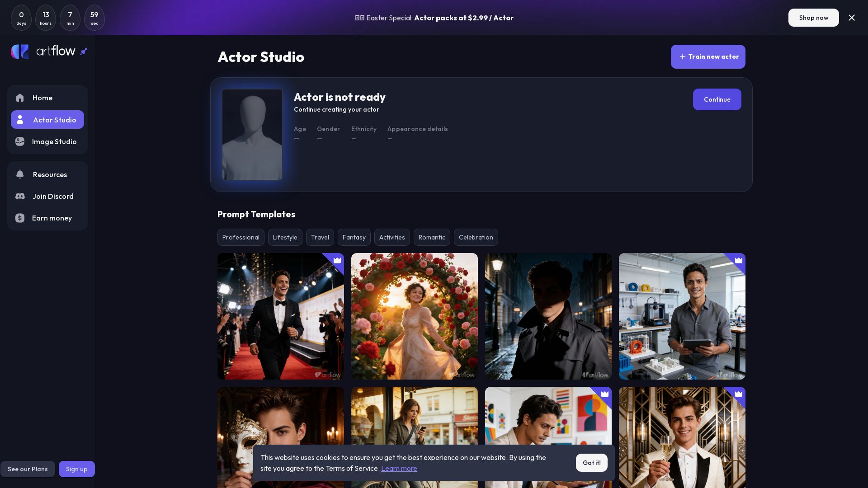Open the Learn more cookie link
Viewport: 868px width, 488px height.
(399, 469)
